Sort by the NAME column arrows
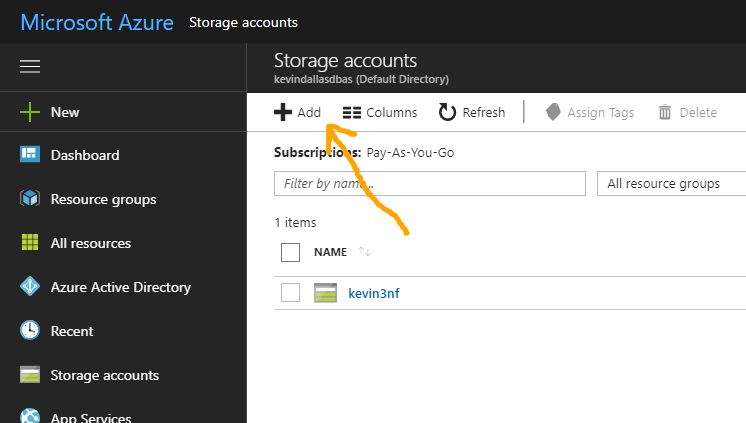This screenshot has height=423, width=746. coord(364,252)
